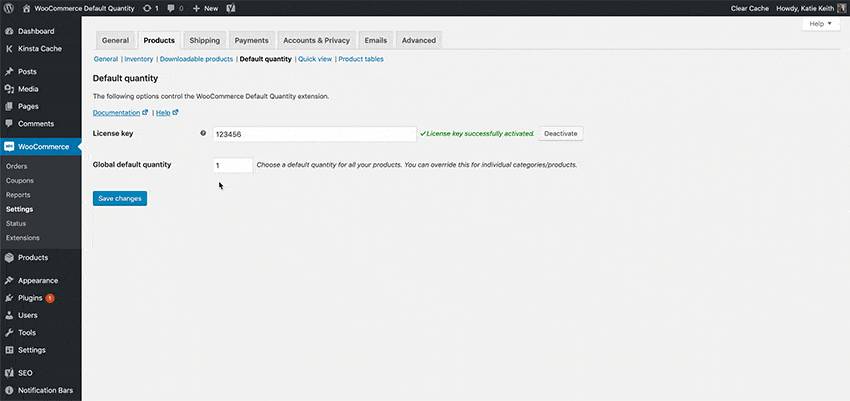Open Reports under WooCommerce menu

(18, 195)
